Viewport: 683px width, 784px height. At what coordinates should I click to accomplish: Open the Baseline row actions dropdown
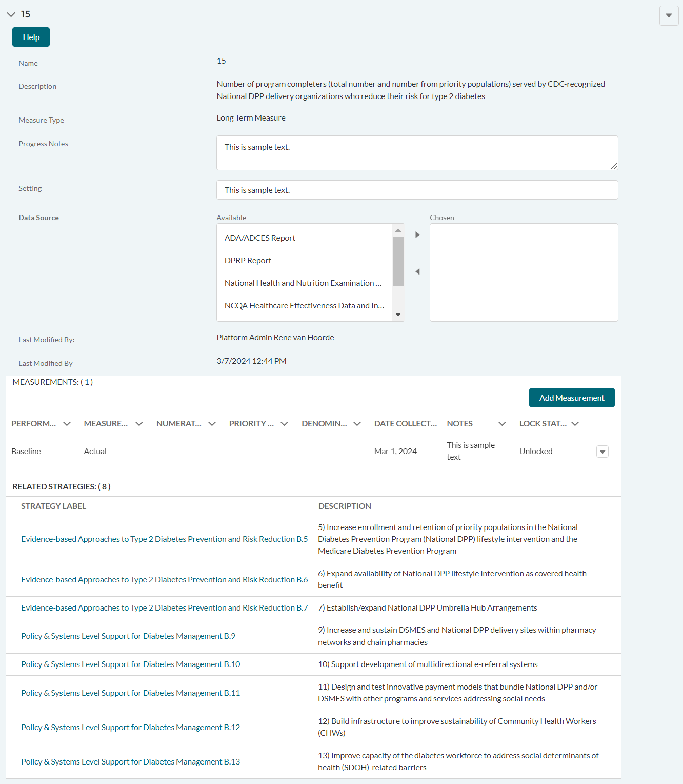tap(602, 452)
